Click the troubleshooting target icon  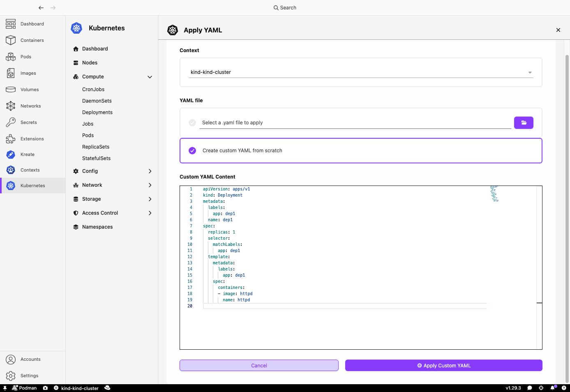pos(541,388)
